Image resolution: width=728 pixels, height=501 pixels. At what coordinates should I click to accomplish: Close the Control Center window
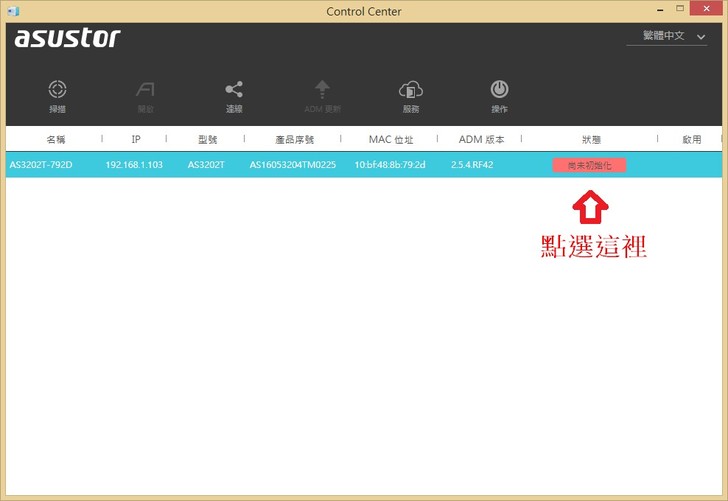pyautogui.click(x=706, y=8)
